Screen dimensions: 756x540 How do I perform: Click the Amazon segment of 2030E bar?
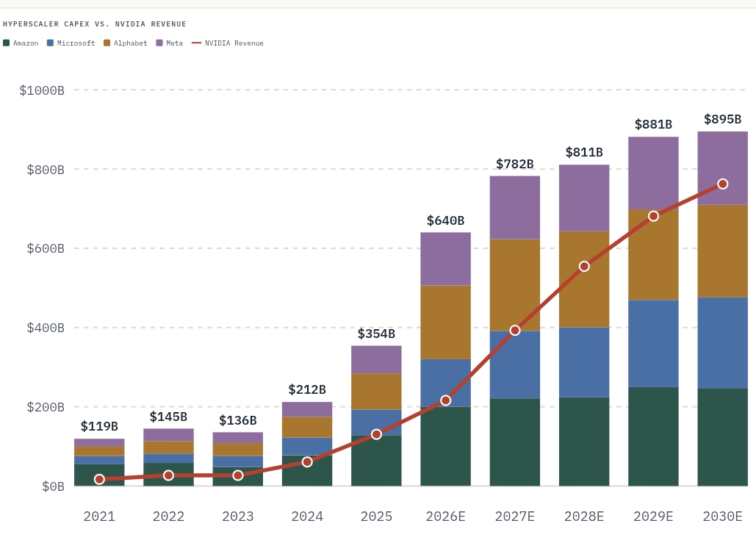[723, 437]
